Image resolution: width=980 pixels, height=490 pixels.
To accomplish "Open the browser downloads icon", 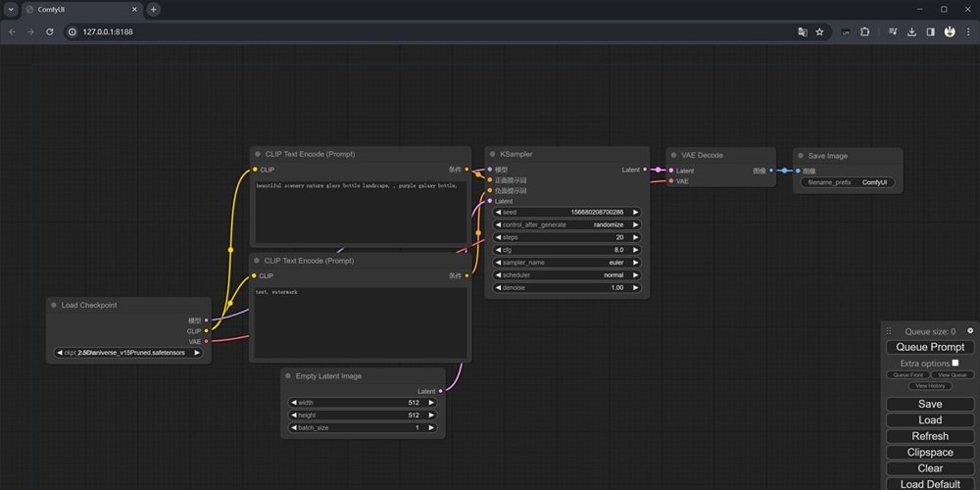I will [x=911, y=32].
